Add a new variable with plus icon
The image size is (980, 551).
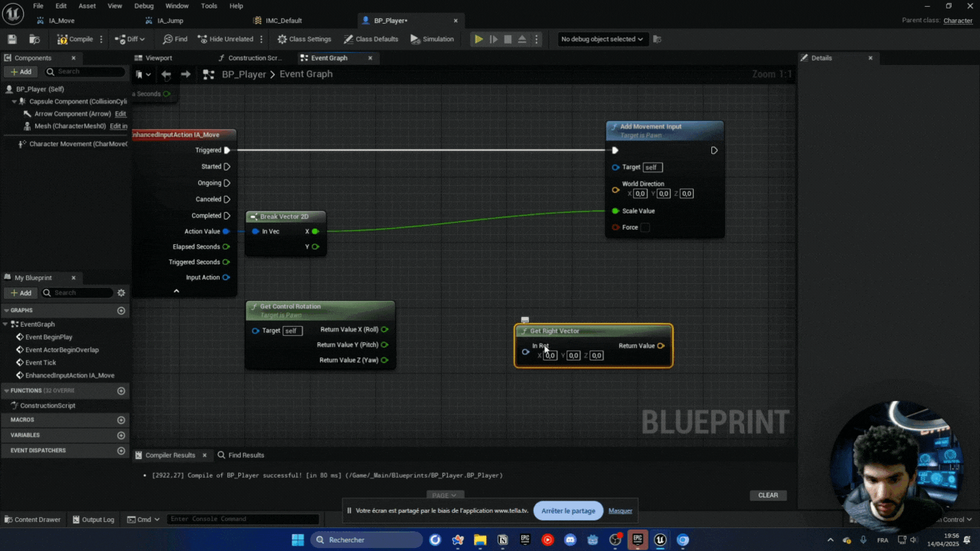(121, 435)
